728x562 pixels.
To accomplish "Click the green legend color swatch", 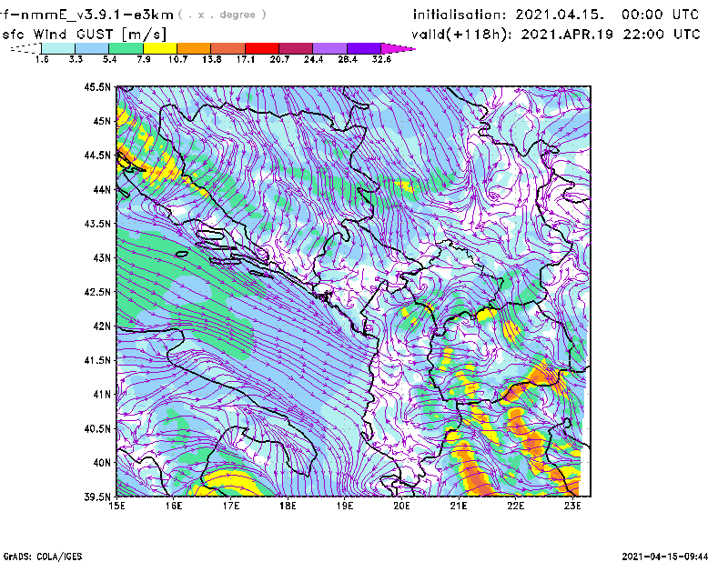I will (x=126, y=48).
